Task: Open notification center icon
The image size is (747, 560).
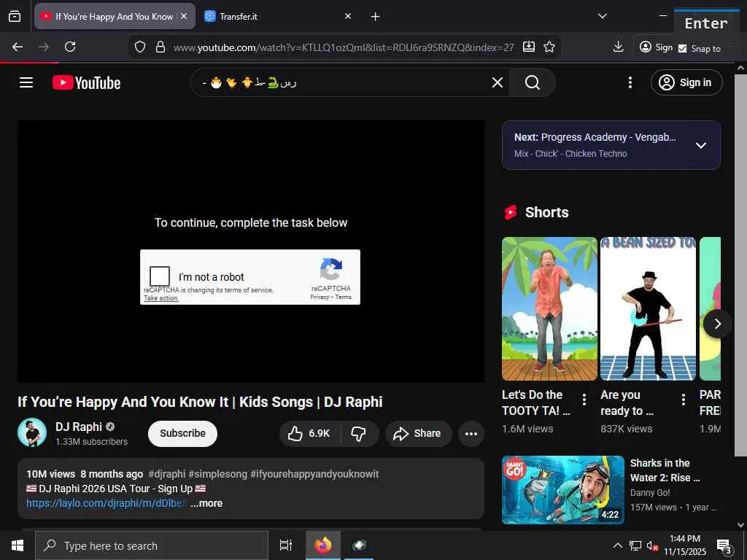Action: click(x=724, y=546)
